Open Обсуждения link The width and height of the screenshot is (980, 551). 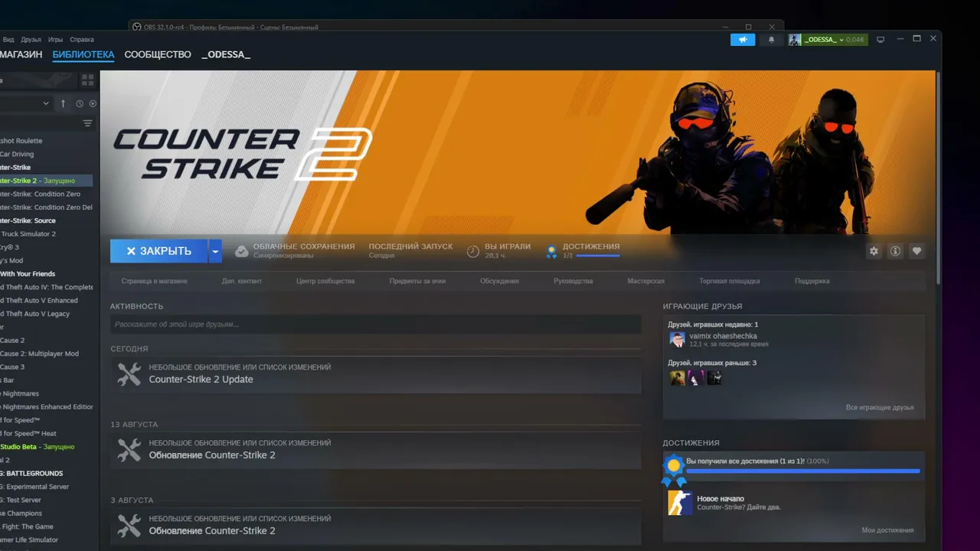pyautogui.click(x=499, y=282)
